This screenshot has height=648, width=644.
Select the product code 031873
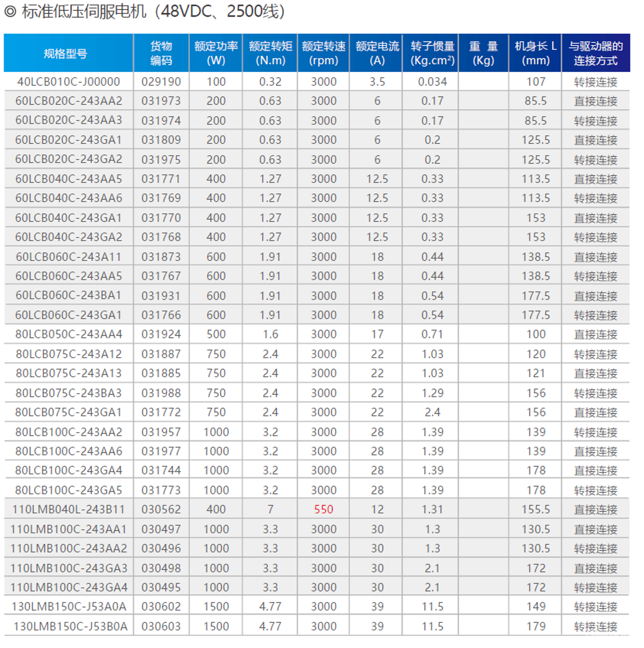pyautogui.click(x=161, y=257)
